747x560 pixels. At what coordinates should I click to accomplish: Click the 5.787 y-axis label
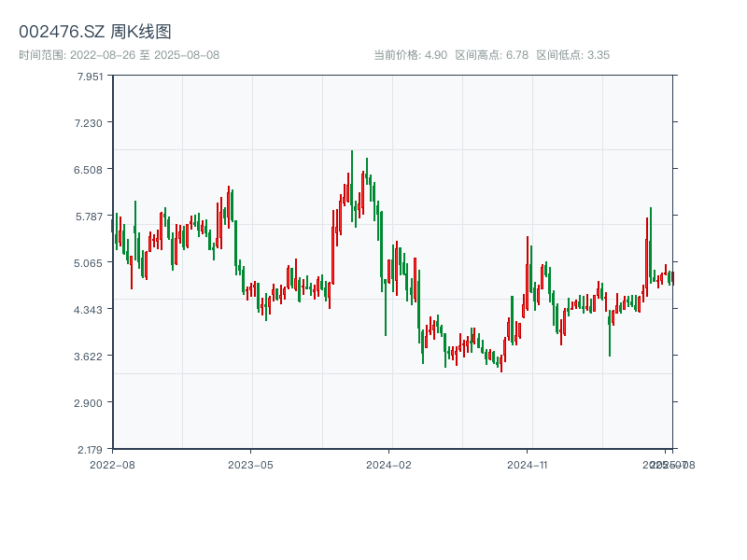pos(91,216)
